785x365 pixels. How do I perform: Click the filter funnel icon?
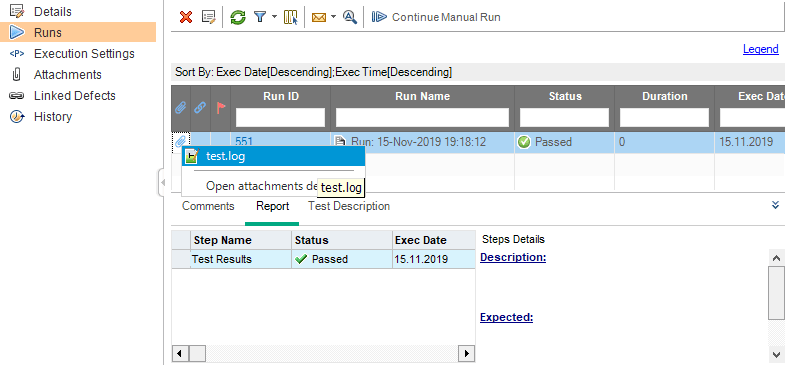tap(259, 18)
